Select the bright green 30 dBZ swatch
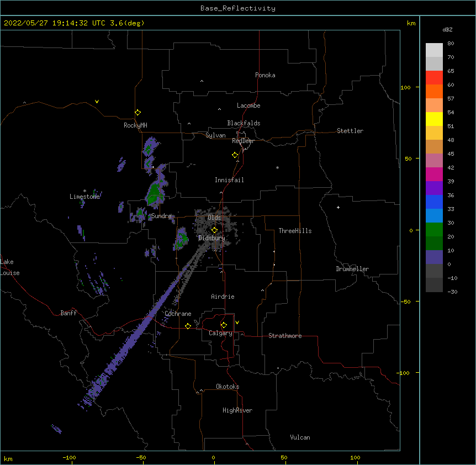 click(x=434, y=230)
